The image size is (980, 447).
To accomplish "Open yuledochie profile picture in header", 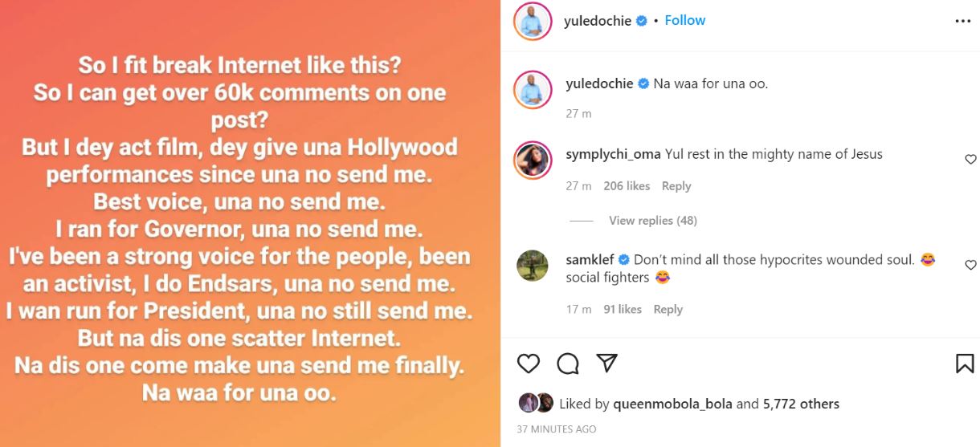I will (532, 22).
